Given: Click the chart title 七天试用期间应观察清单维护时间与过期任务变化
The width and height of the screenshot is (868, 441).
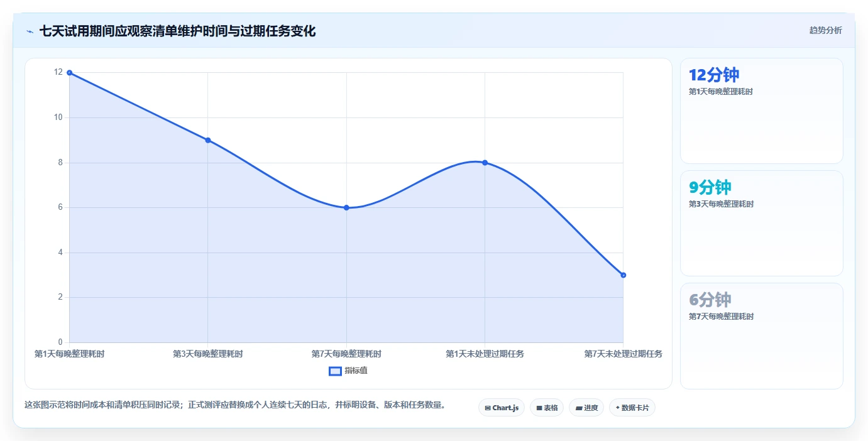Looking at the screenshot, I should 177,31.
